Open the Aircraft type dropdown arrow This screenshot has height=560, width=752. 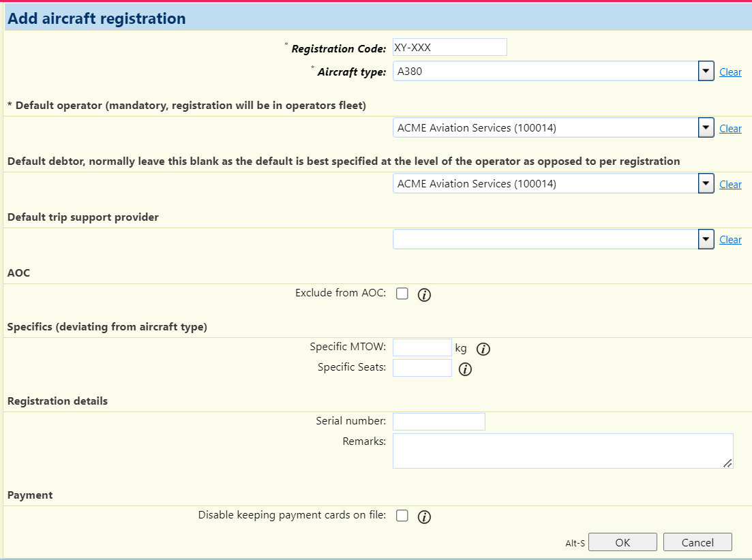(706, 72)
